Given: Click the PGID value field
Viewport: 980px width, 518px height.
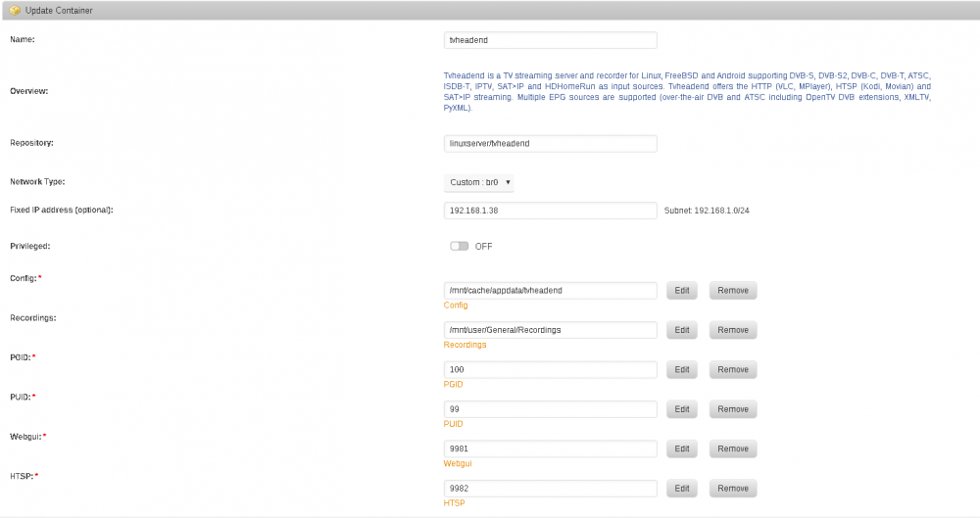Looking at the screenshot, I should 550,369.
